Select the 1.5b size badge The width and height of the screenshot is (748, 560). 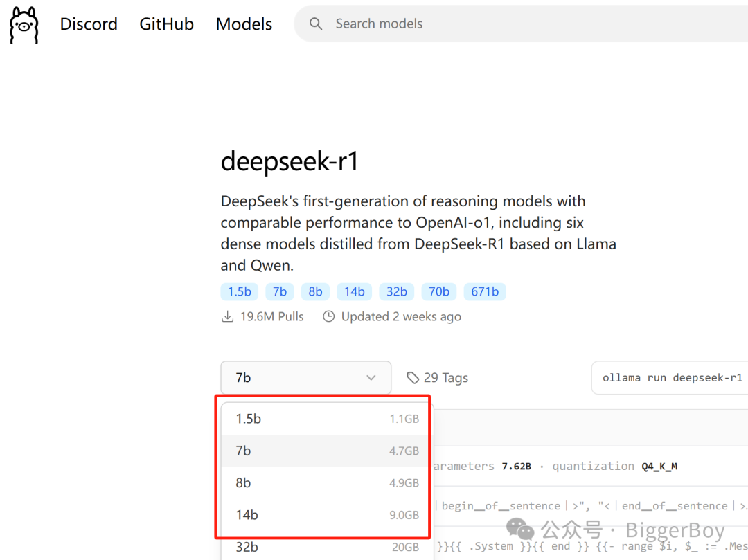coord(240,291)
